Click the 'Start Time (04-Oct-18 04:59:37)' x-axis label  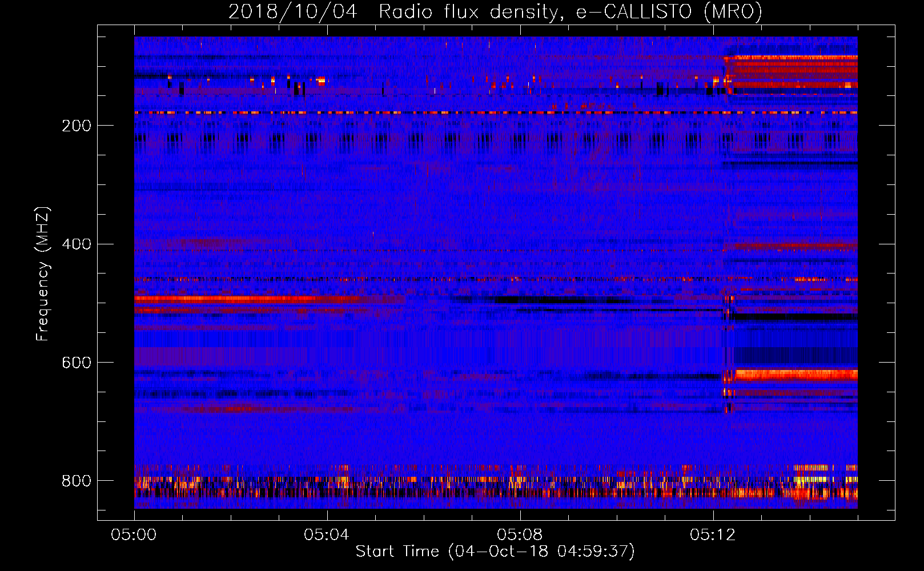[x=495, y=552]
